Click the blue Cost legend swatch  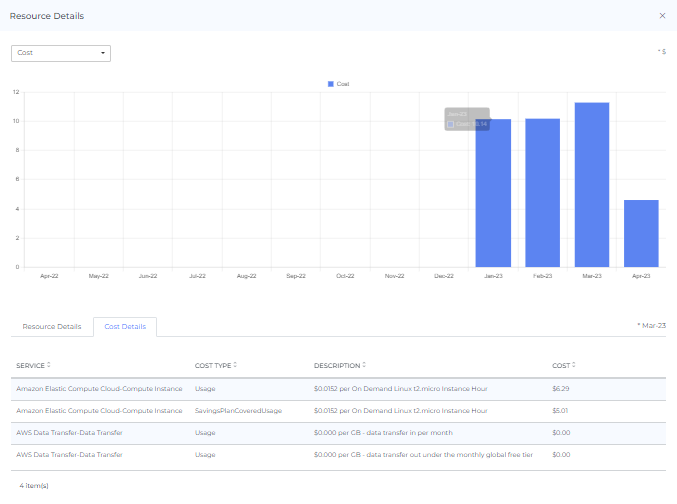point(331,84)
